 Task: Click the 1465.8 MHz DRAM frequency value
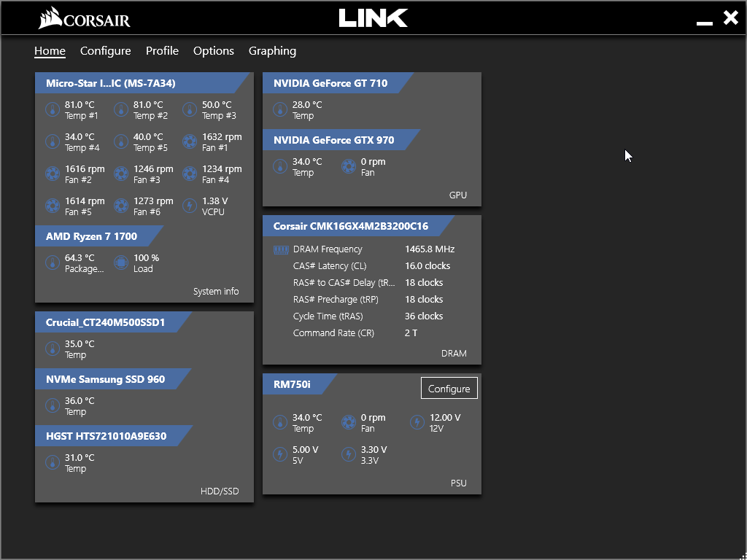point(430,249)
